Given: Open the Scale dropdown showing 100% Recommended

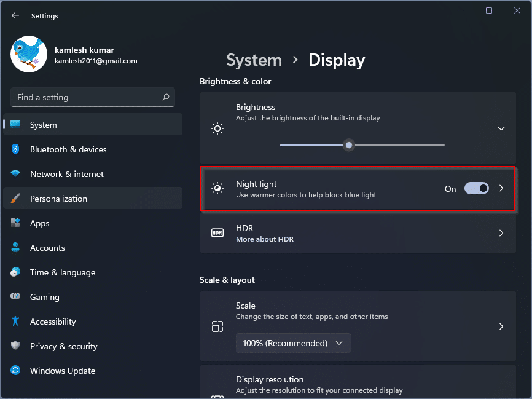Looking at the screenshot, I should coord(293,343).
